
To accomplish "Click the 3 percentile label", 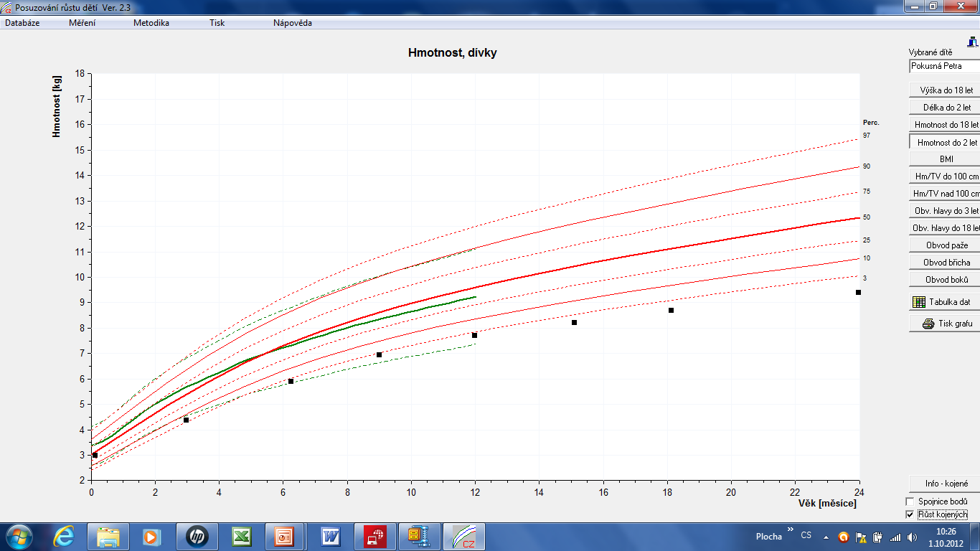I will (864, 278).
